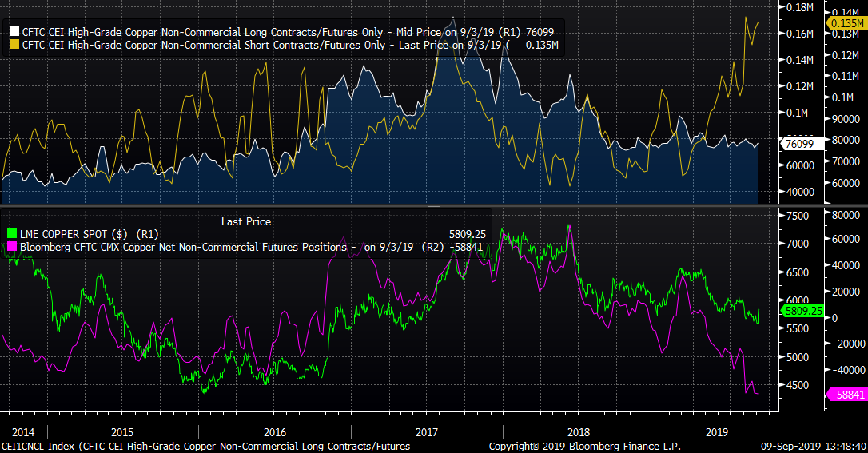Click the 0.13M axis label
This screenshot has width=868, height=453.
pyautogui.click(x=846, y=34)
